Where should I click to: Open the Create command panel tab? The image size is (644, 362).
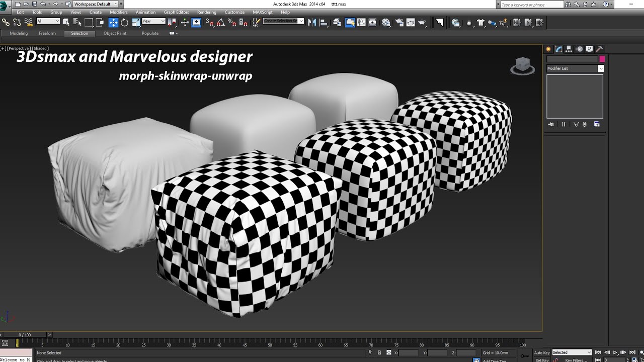(548, 49)
